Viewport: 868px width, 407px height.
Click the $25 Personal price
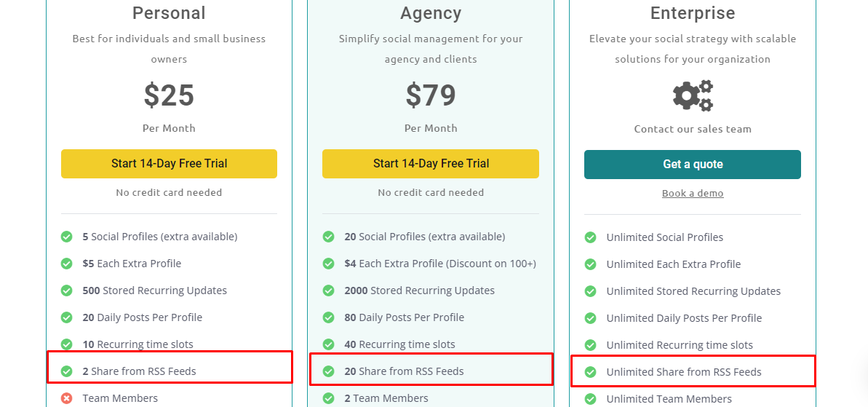point(169,95)
